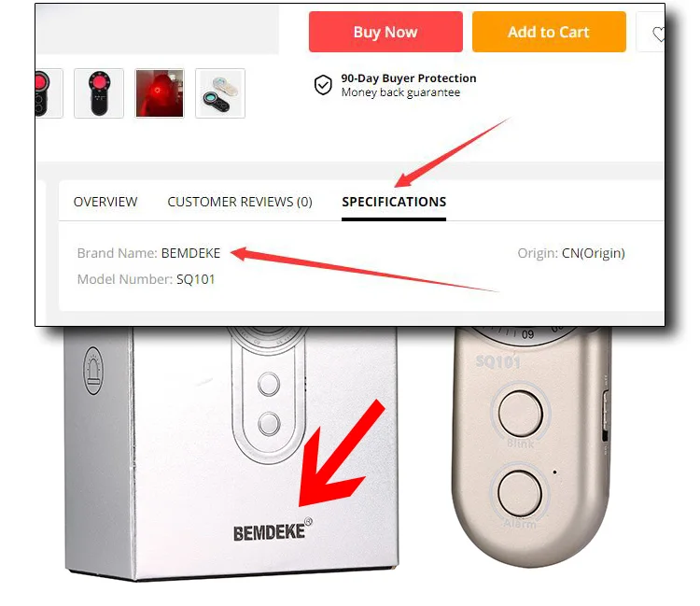Viewport: 700px width, 606px height.
Task: Click the red Buy Now button
Action: tap(385, 32)
